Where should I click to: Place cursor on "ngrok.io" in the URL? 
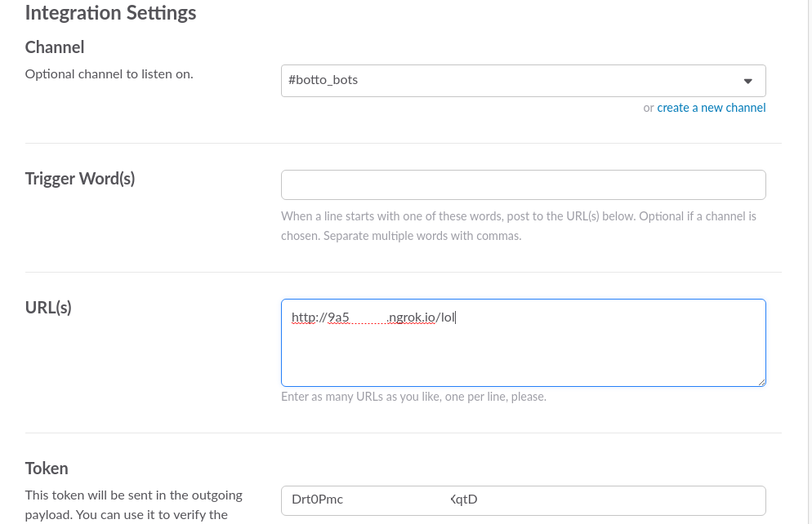412,318
